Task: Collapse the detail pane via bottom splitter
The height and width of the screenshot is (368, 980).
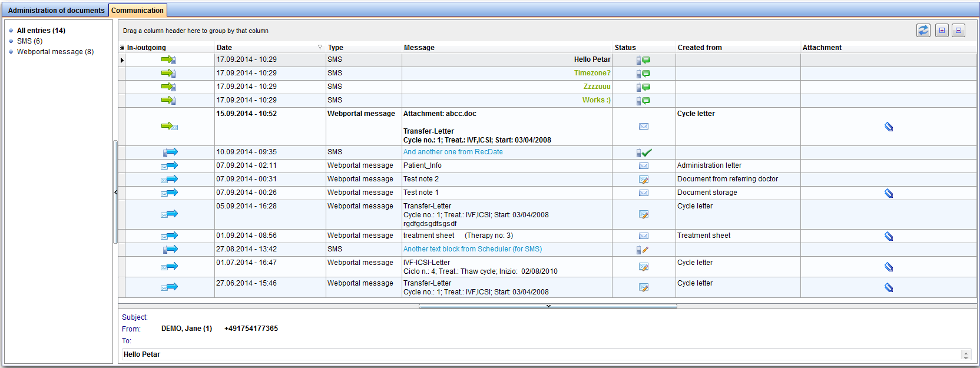Action: [548, 306]
